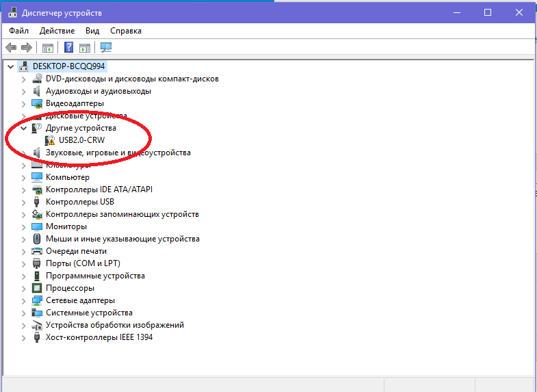Click the Show/Hide action pane icon

85,48
